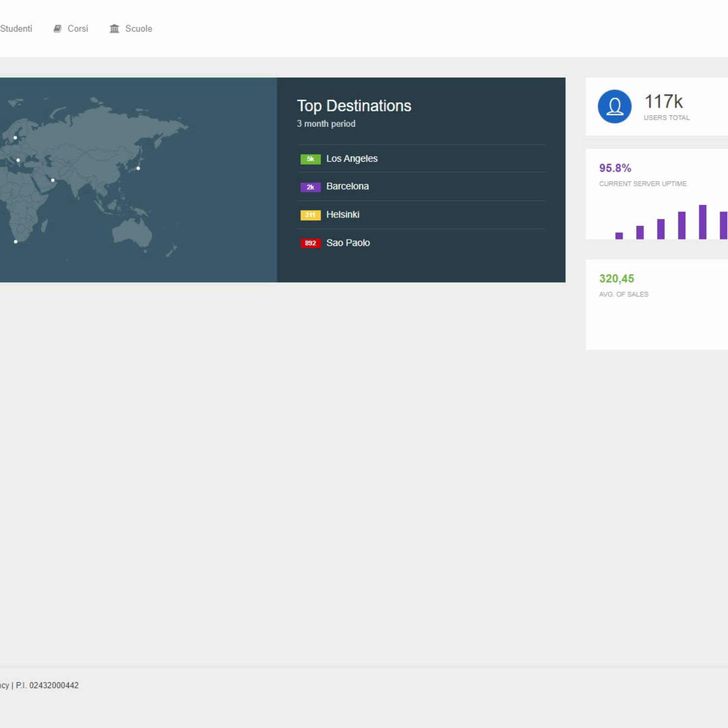The height and width of the screenshot is (728, 728).
Task: Choose Sao Paolo from the destinations list
Action: 348,243
